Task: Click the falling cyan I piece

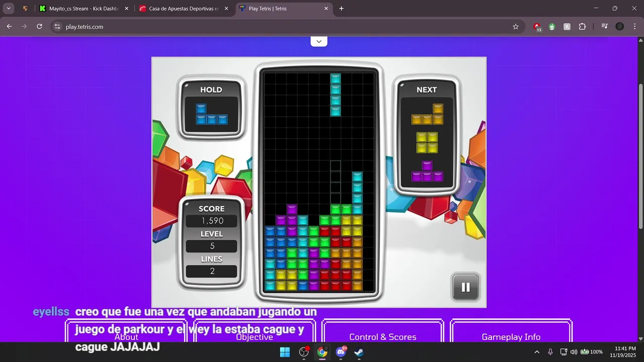Action: tap(336, 95)
